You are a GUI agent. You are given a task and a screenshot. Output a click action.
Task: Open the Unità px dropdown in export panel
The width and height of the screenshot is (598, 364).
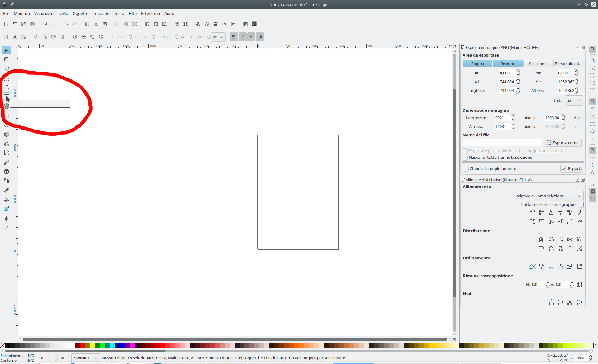tap(573, 100)
